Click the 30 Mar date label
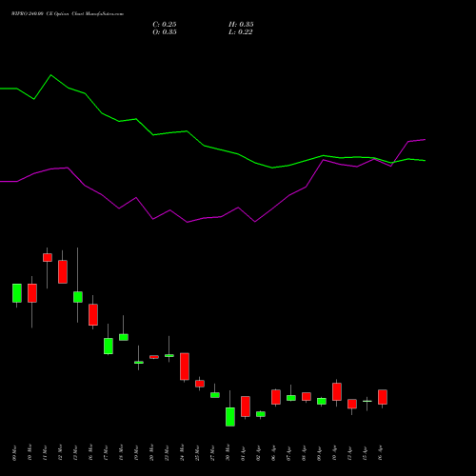 coord(228,453)
